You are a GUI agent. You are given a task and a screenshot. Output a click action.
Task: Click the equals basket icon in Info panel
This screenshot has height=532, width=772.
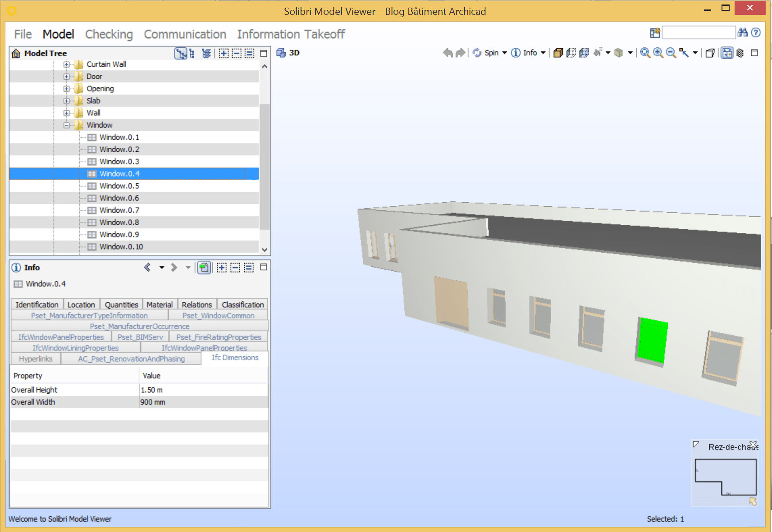coord(249,268)
